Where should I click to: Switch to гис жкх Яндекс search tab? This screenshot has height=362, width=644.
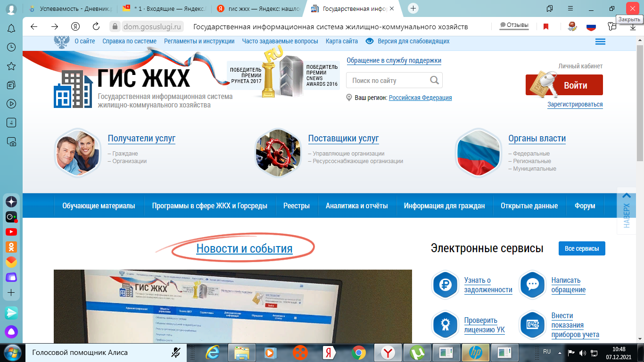[257, 8]
